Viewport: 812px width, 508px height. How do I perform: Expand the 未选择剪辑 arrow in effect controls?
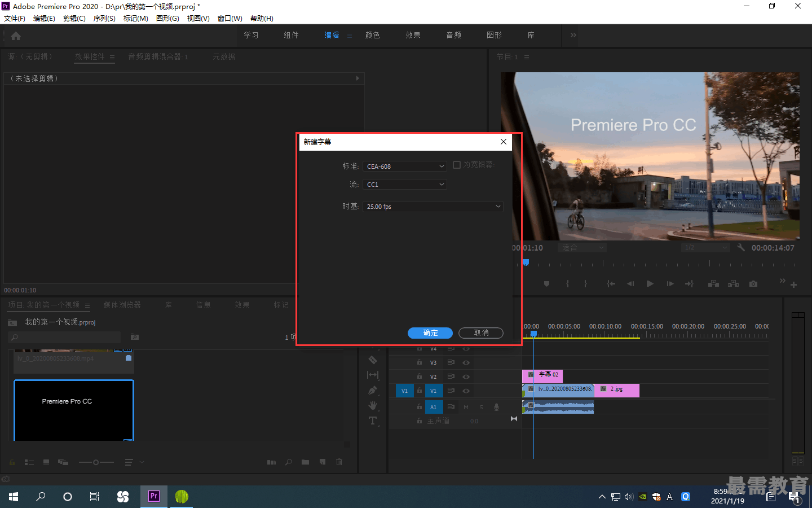click(358, 78)
